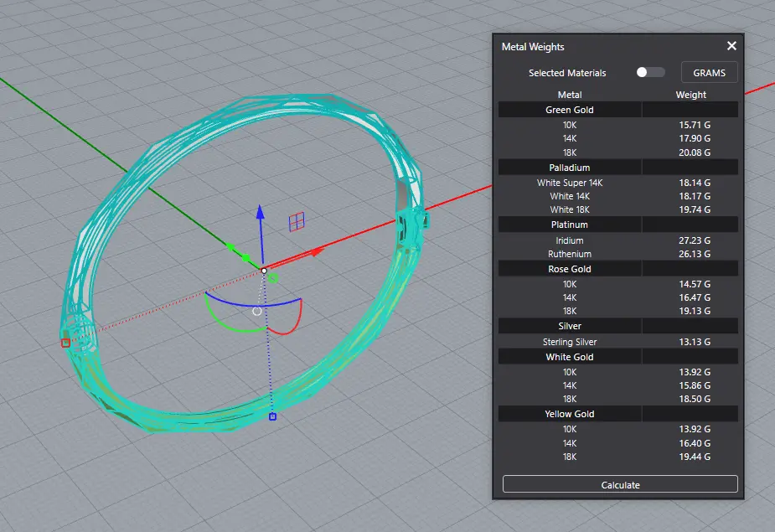Select the Platinum group header
Screen dimensions: 775x532
pos(570,225)
